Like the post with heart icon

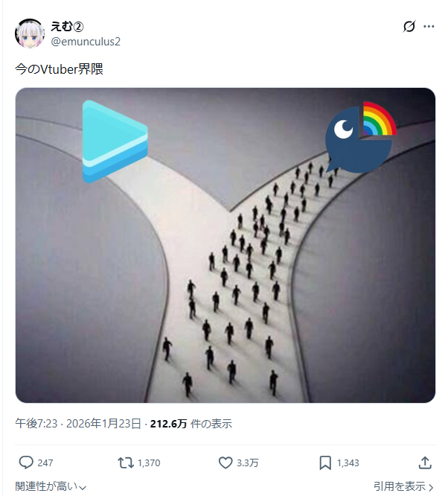click(x=225, y=462)
